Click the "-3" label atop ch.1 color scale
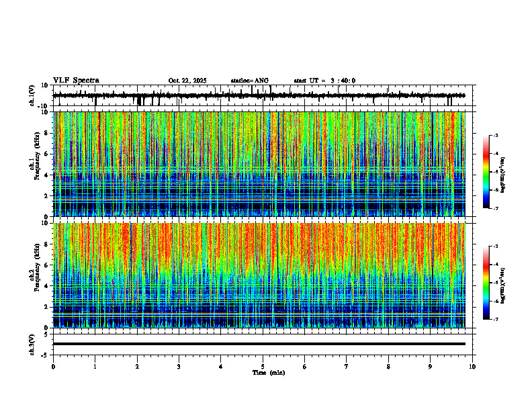The height and width of the screenshot is (411, 532). click(496, 135)
